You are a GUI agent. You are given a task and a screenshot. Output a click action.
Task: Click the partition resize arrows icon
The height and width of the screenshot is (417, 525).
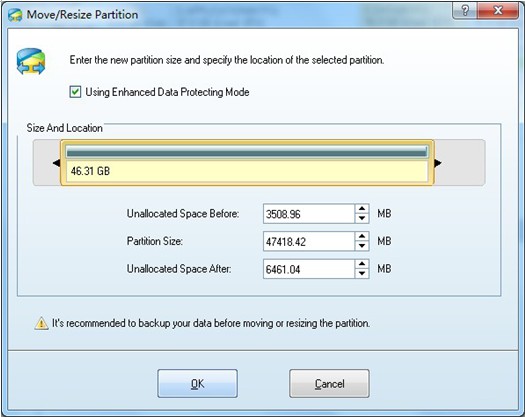point(31,61)
